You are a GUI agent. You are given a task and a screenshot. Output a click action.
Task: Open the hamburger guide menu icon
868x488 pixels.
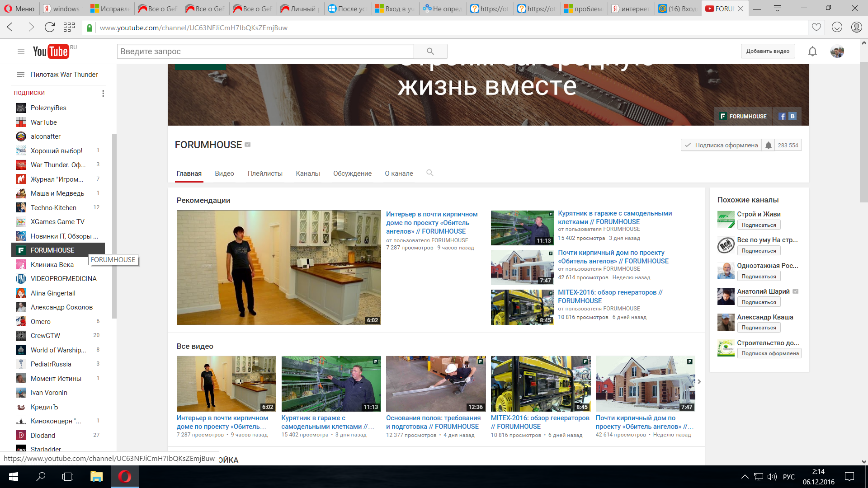[x=21, y=52]
